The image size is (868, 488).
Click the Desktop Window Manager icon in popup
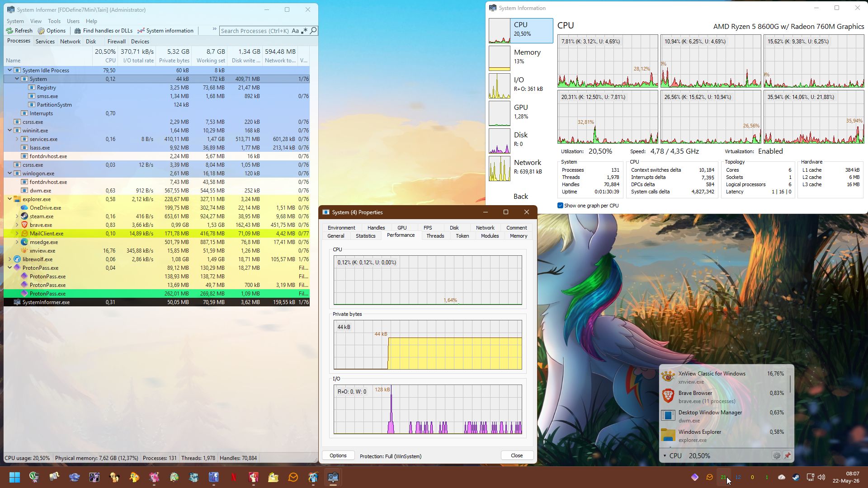[668, 415]
